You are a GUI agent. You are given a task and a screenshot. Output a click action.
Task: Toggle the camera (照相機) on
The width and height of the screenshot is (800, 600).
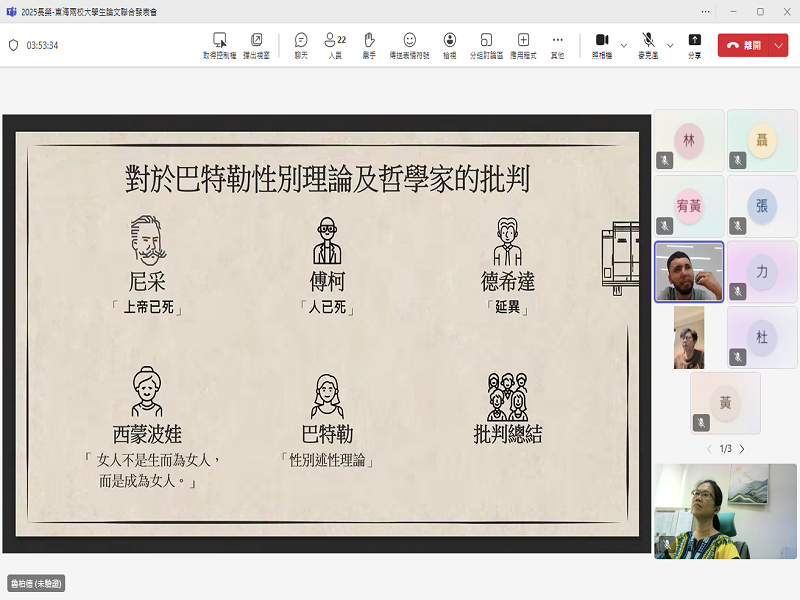point(602,40)
